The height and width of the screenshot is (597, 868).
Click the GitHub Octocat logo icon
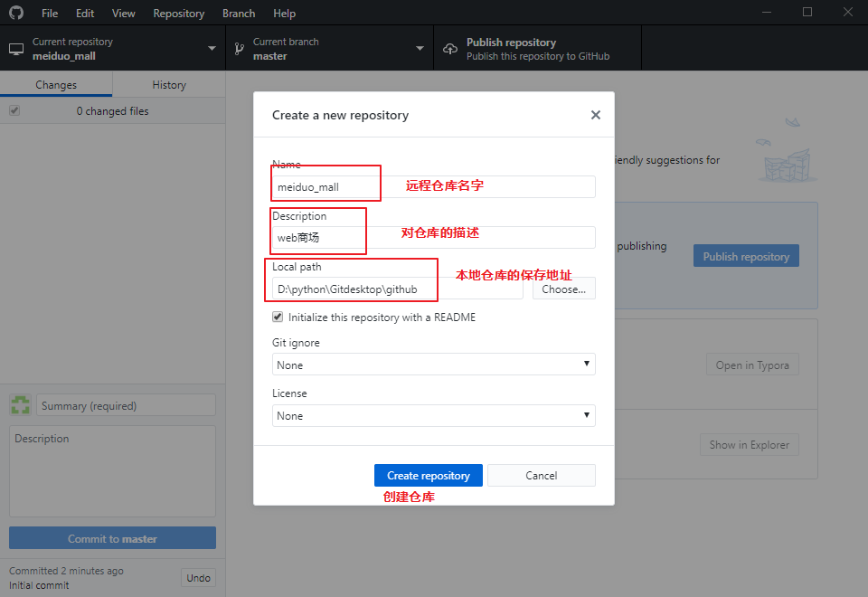tap(16, 12)
